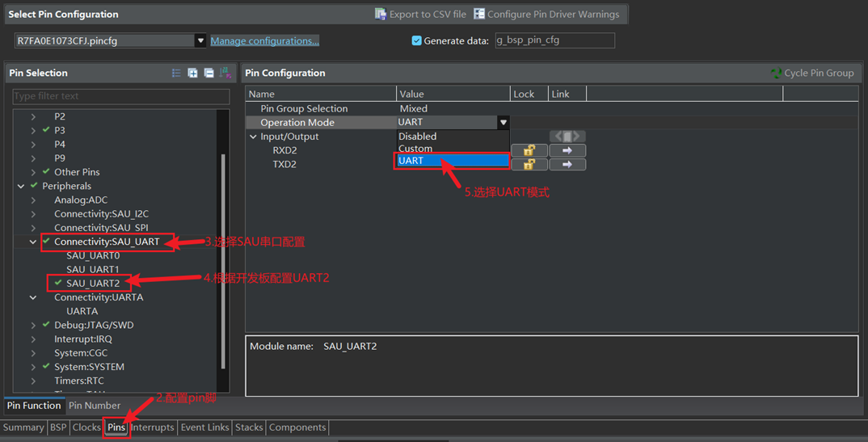
Task: Open the Operation Mode dropdown arrow
Action: click(x=503, y=123)
